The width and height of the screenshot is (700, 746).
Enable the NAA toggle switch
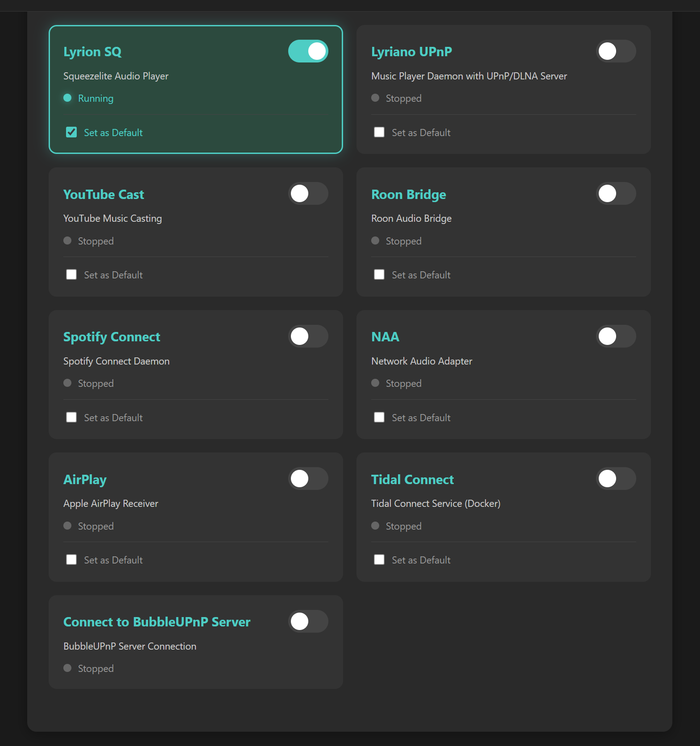616,336
